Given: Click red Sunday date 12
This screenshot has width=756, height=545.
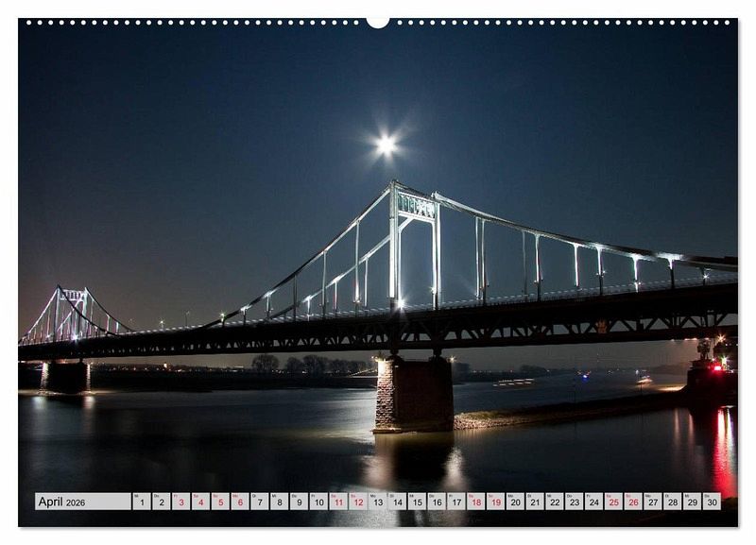Looking at the screenshot, I should point(357,502).
